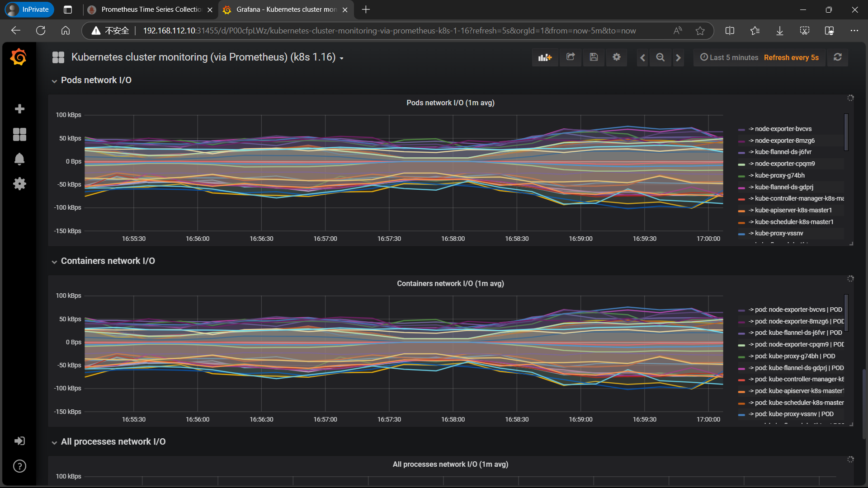Collapse the Containers network I/O row
The height and width of the screenshot is (488, 868).
(x=108, y=261)
